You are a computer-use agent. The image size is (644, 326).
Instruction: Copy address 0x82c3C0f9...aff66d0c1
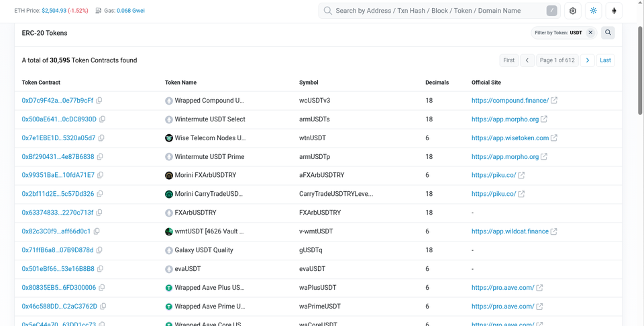pyautogui.click(x=97, y=231)
